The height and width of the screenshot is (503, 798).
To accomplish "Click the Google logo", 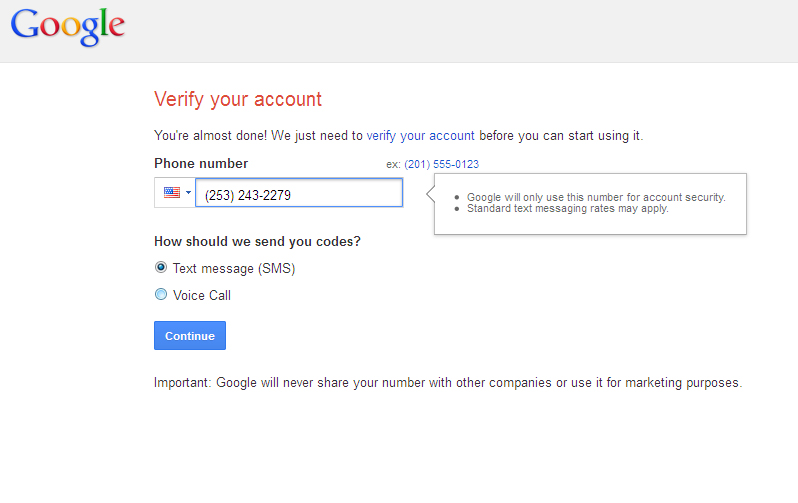I will pos(68,27).
